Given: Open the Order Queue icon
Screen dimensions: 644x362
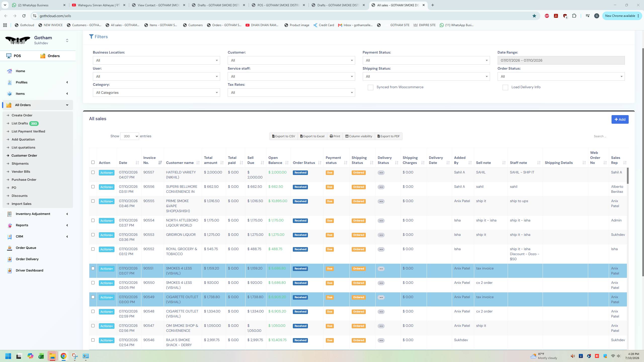Looking at the screenshot, I should click(x=10, y=248).
